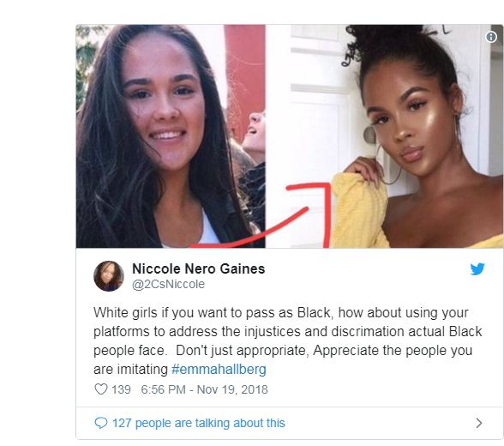Click the speech bubble replies icon

pos(100,423)
